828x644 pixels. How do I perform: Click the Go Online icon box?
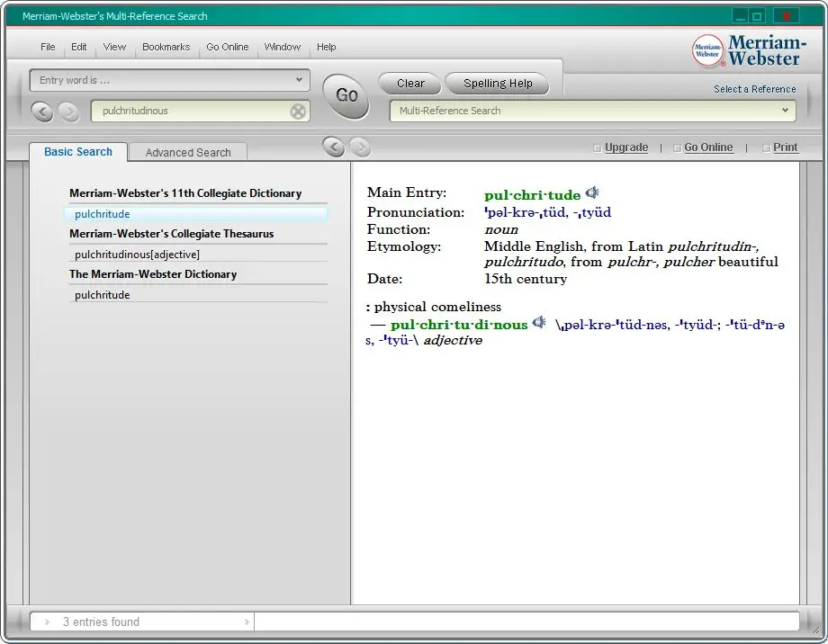(677, 148)
